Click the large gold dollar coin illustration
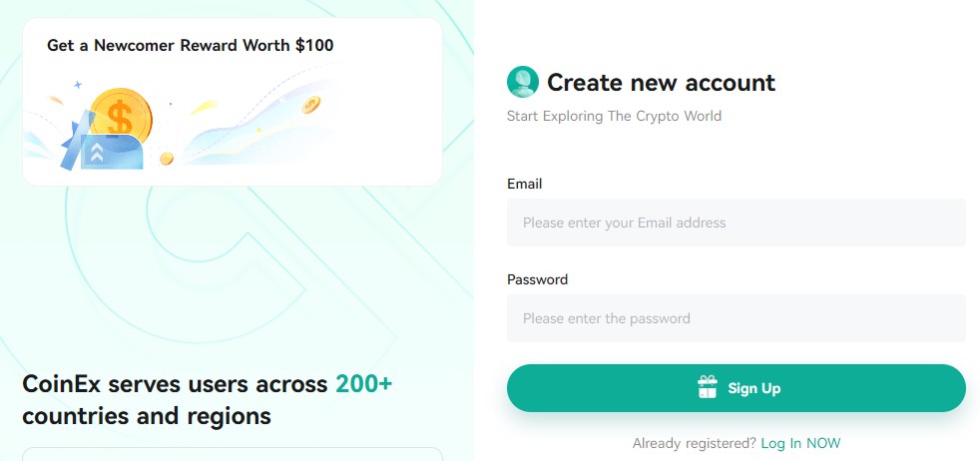This screenshot has height=461, width=980. point(120,115)
